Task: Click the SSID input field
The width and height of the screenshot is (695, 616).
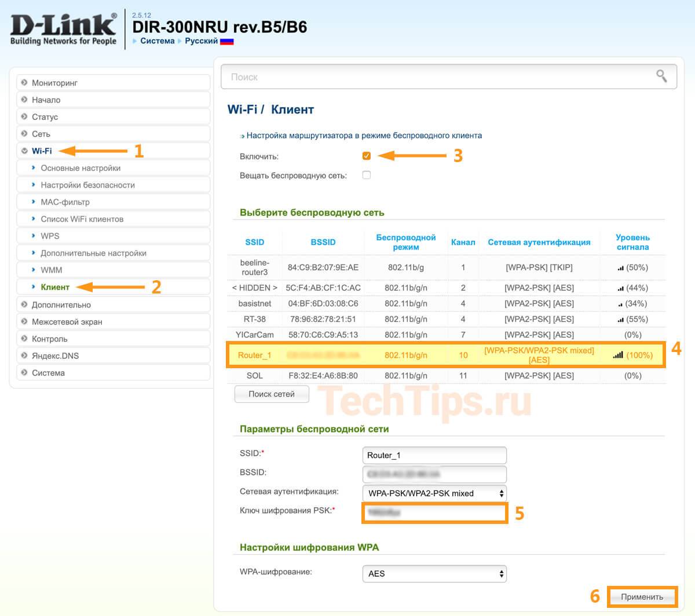Action: click(x=434, y=455)
